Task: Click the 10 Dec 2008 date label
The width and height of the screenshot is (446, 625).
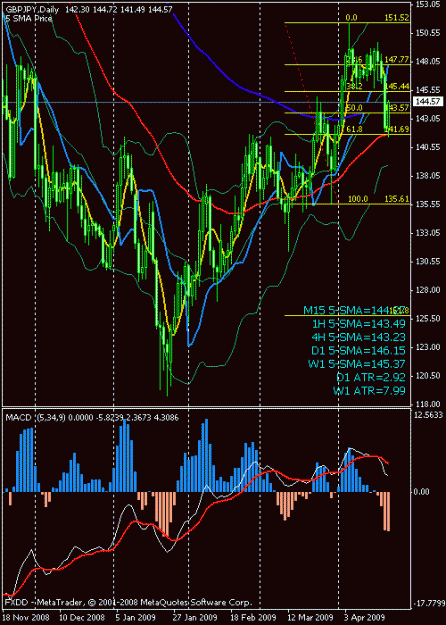Action: tap(82, 617)
